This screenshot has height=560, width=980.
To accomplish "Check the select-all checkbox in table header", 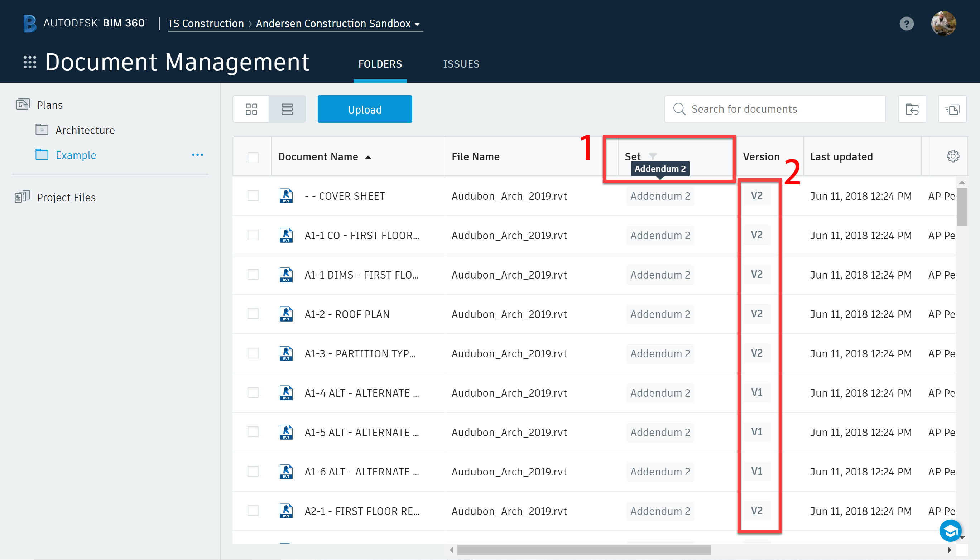I will click(253, 157).
